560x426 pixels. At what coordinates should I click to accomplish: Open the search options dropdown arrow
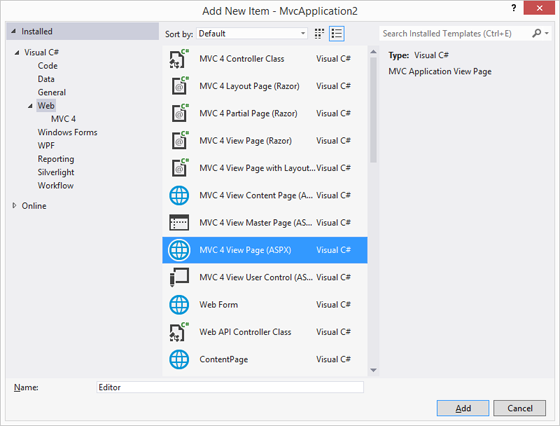point(547,33)
